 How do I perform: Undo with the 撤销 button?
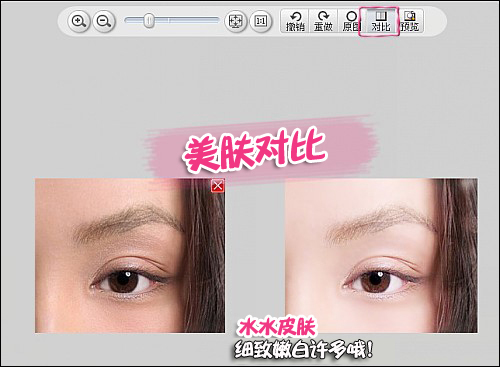[295, 21]
